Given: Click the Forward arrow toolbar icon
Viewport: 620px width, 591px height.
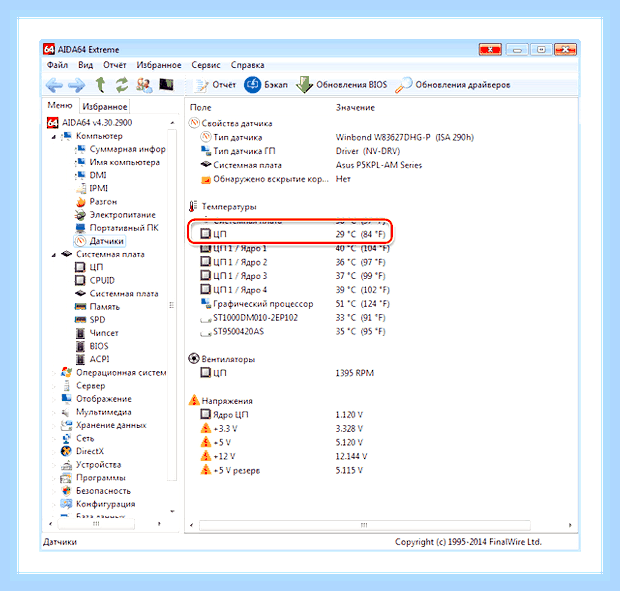Looking at the screenshot, I should 76,85.
